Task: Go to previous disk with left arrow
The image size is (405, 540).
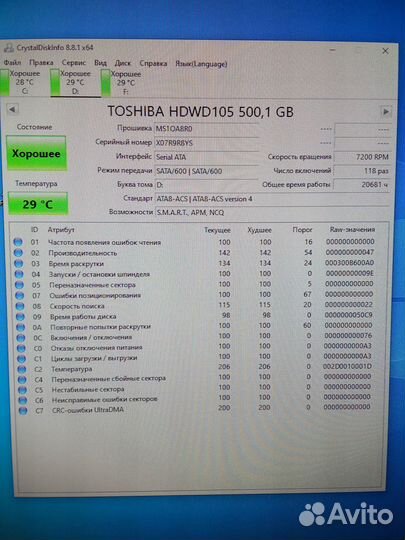Action: (x=12, y=110)
